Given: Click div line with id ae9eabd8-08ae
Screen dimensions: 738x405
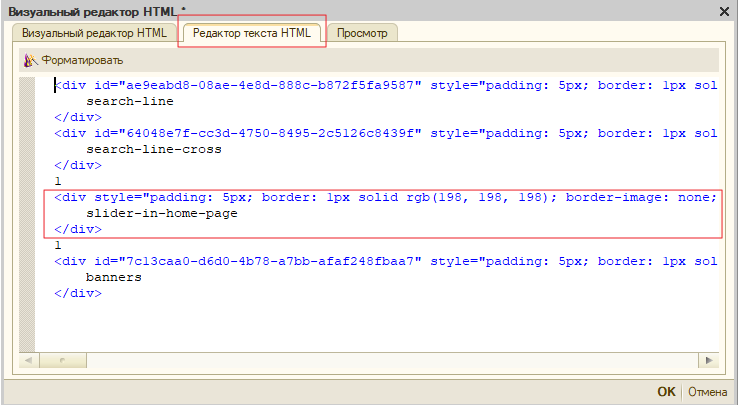Looking at the screenshot, I should pos(386,85).
